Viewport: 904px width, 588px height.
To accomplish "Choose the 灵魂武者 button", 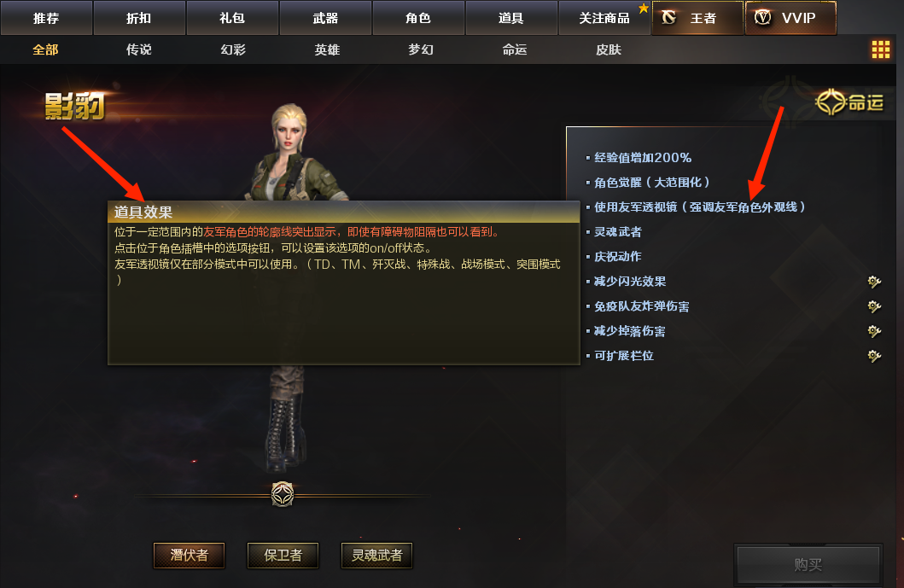I will (x=377, y=555).
